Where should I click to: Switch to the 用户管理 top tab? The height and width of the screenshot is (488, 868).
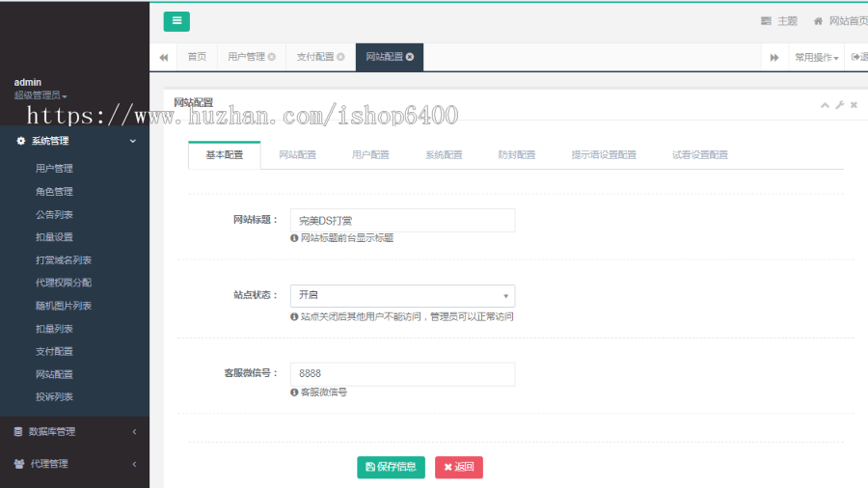[x=246, y=57]
